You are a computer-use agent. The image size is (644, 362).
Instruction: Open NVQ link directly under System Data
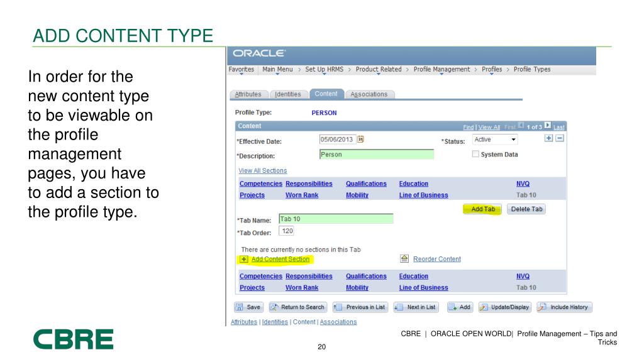click(x=523, y=184)
